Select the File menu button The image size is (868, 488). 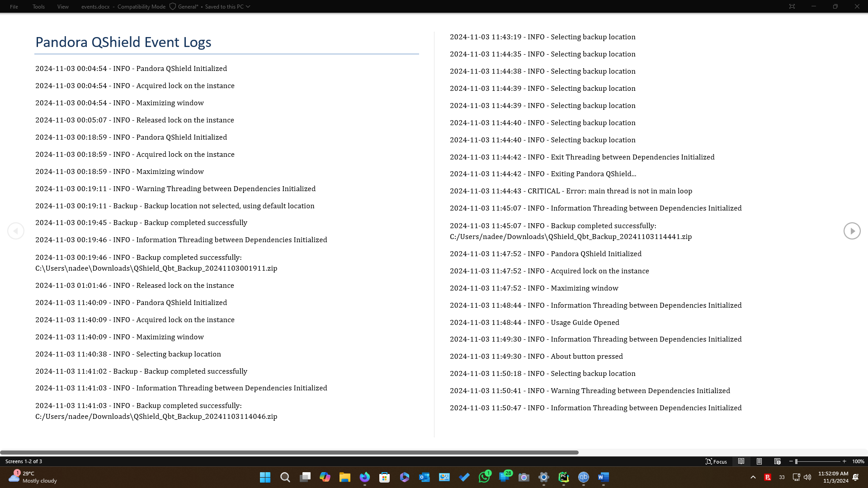(x=14, y=6)
